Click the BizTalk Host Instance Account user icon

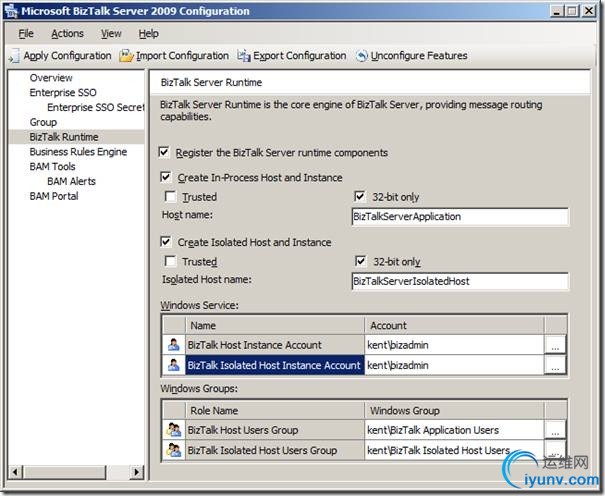[x=174, y=345]
